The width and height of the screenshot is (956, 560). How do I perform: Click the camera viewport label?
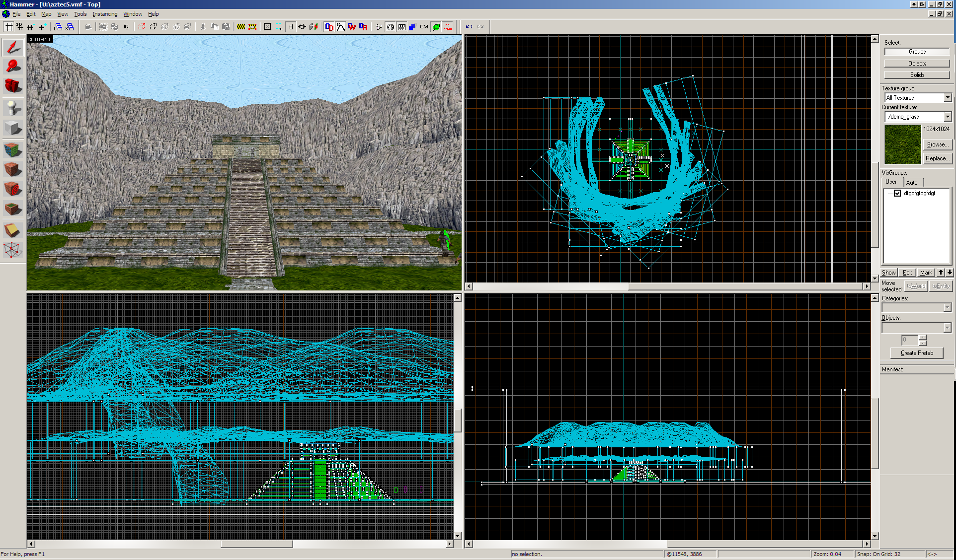pyautogui.click(x=39, y=39)
